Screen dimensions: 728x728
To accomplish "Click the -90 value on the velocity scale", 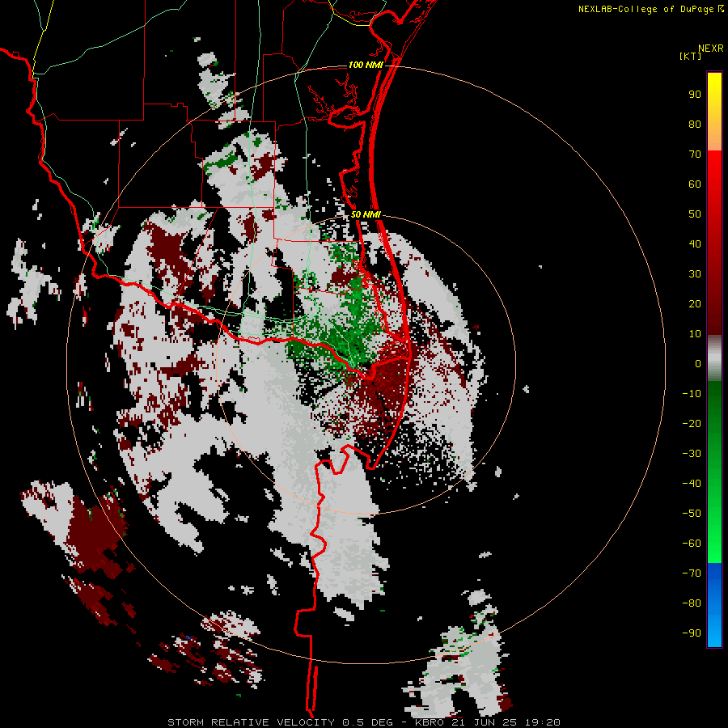I will [x=692, y=633].
